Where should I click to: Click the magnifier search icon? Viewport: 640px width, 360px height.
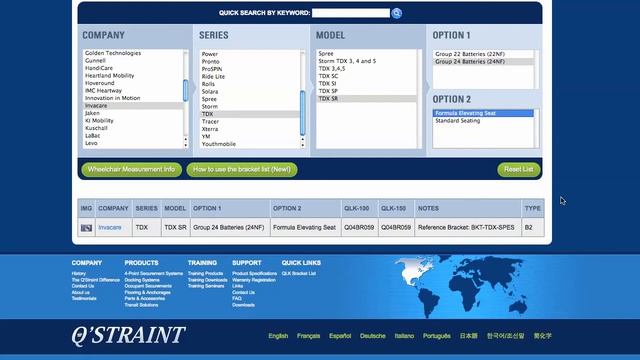[396, 13]
